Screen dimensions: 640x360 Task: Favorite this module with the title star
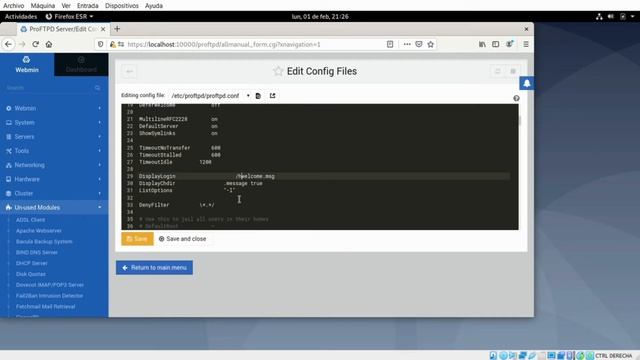coord(278,71)
